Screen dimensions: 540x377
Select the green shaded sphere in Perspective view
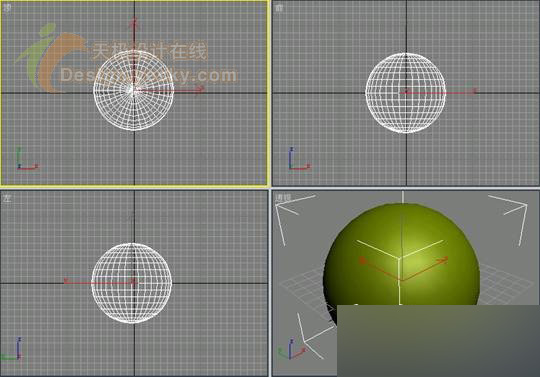(x=401, y=265)
